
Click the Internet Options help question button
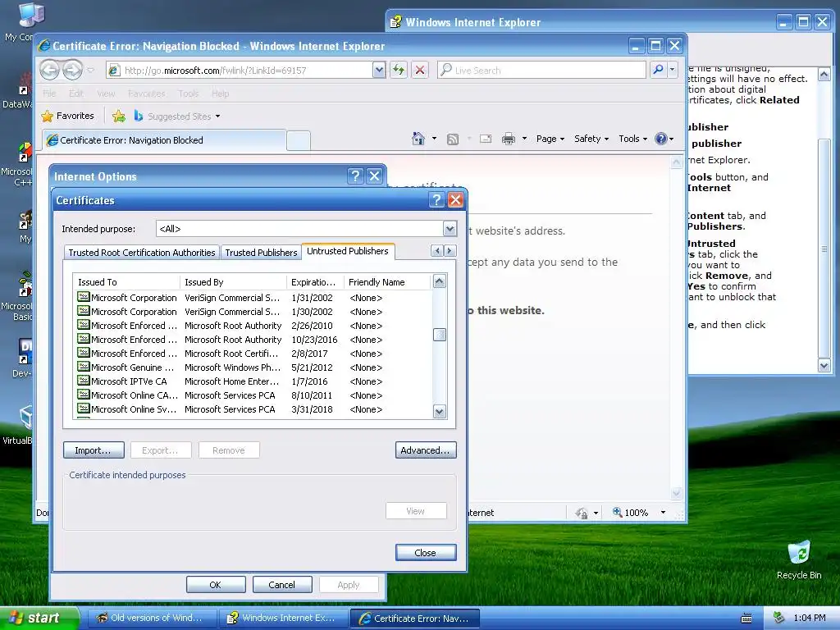pos(355,176)
